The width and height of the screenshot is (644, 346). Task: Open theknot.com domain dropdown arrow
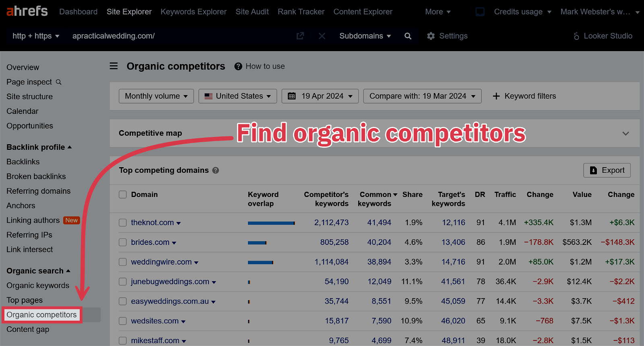pyautogui.click(x=179, y=223)
